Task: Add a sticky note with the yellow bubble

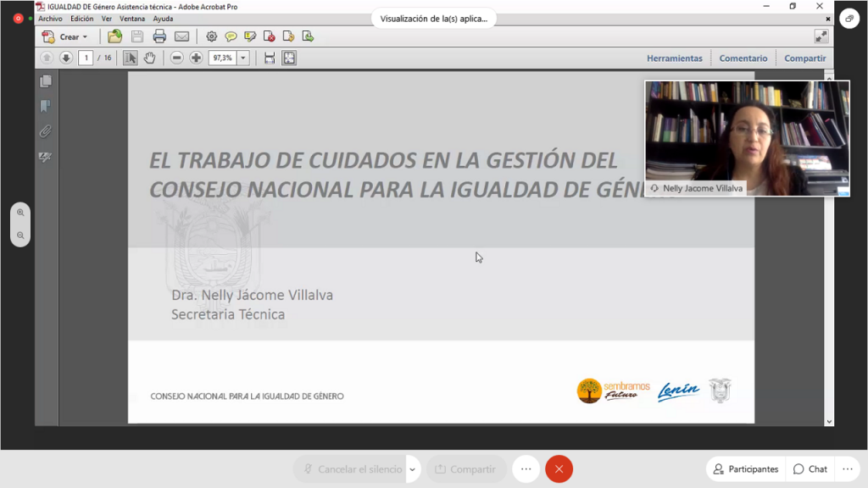Action: point(231,36)
